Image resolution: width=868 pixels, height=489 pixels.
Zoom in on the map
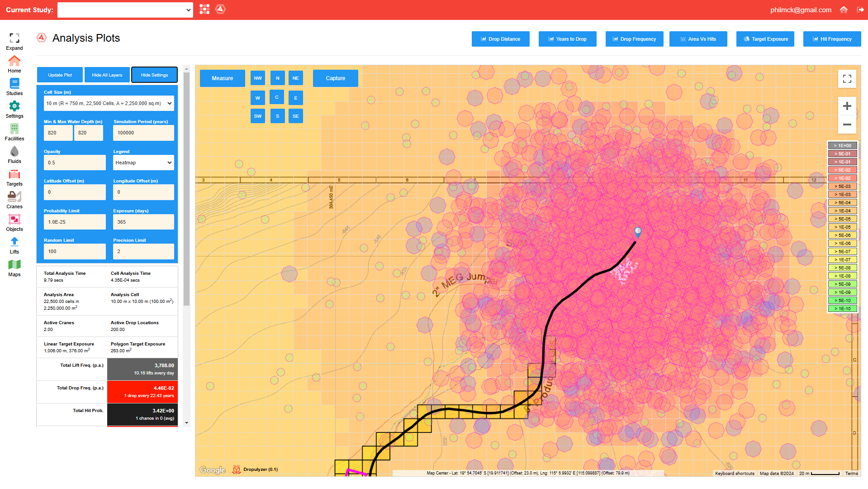[847, 106]
